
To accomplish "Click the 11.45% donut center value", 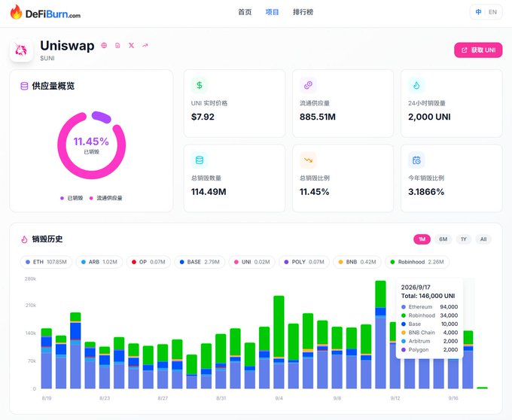I will tap(91, 142).
